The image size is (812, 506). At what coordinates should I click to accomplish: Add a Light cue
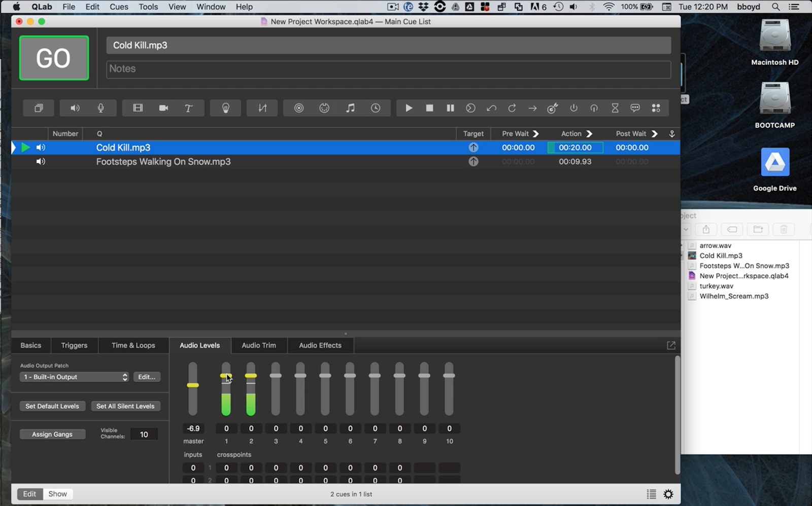tap(225, 107)
